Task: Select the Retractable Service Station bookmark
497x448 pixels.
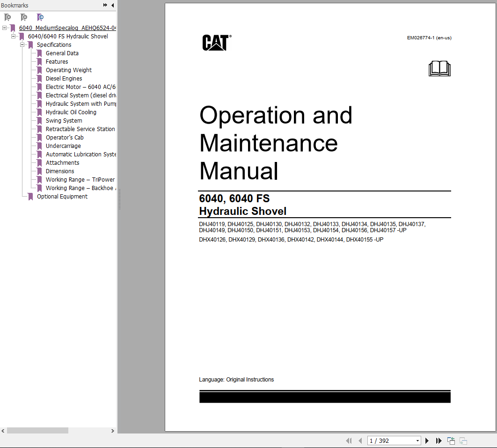Action: pos(80,129)
